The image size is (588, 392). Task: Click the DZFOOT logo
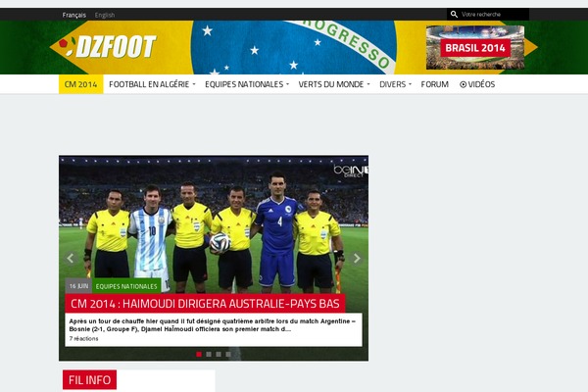(x=107, y=46)
